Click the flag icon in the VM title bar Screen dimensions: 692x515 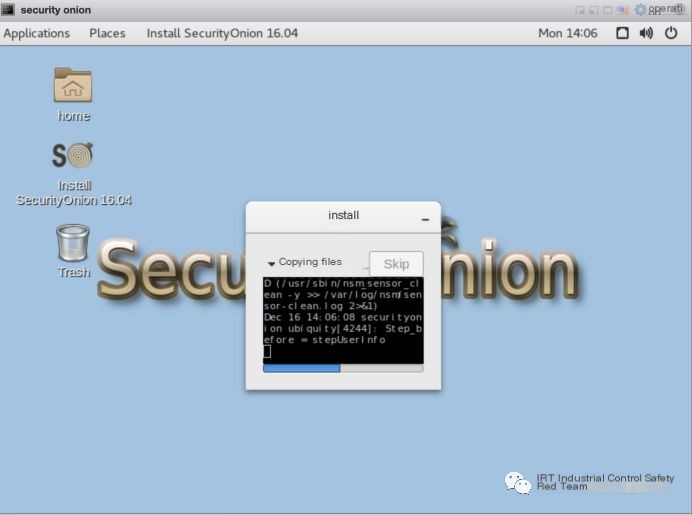pos(623,10)
